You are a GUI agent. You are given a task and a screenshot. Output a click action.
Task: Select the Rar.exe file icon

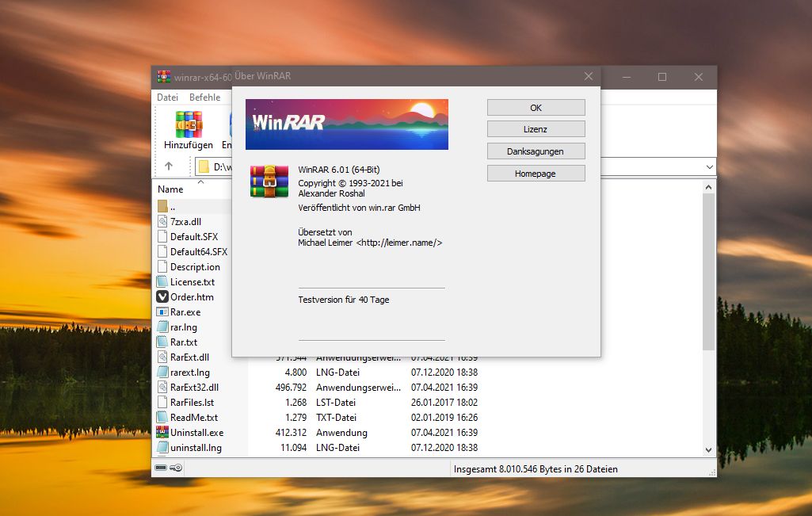(x=162, y=312)
